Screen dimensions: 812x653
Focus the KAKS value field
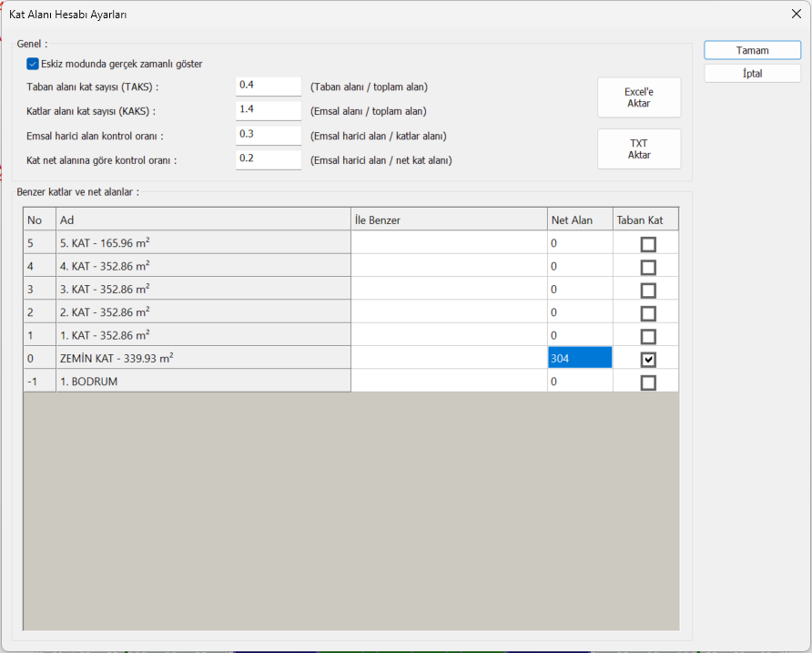point(268,110)
